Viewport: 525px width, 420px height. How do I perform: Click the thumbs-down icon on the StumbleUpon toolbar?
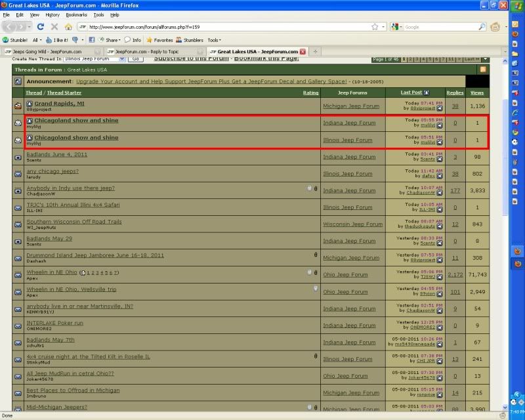pos(75,40)
